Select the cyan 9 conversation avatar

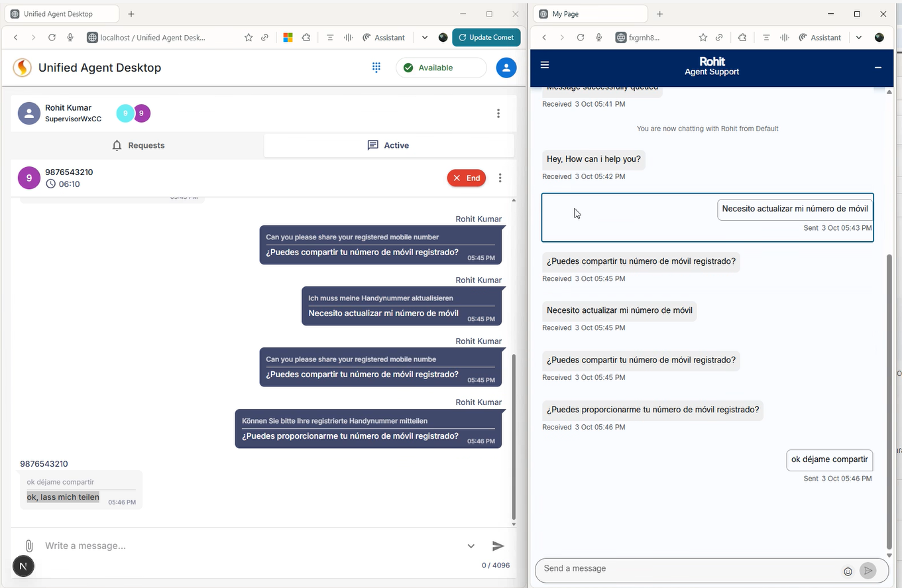tap(125, 113)
